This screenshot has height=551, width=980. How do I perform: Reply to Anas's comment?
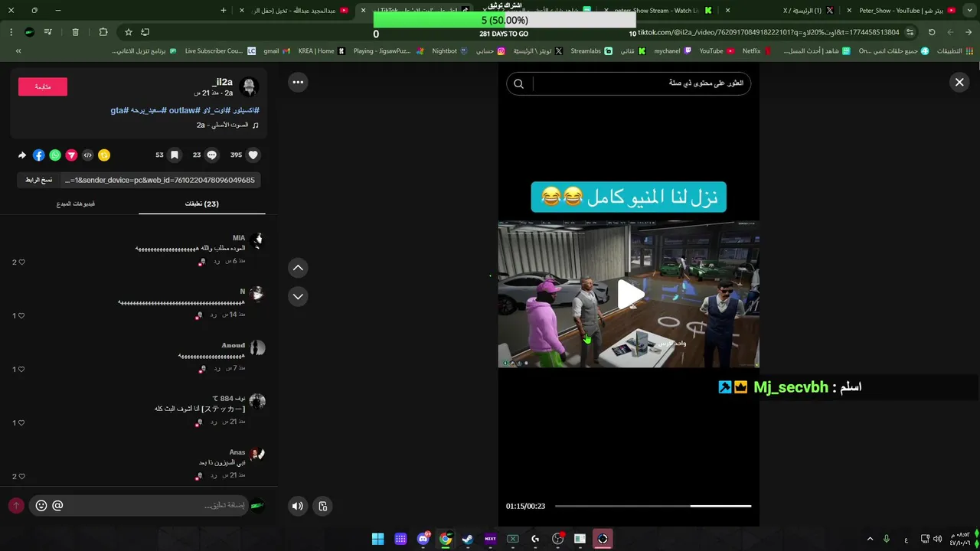[214, 475]
